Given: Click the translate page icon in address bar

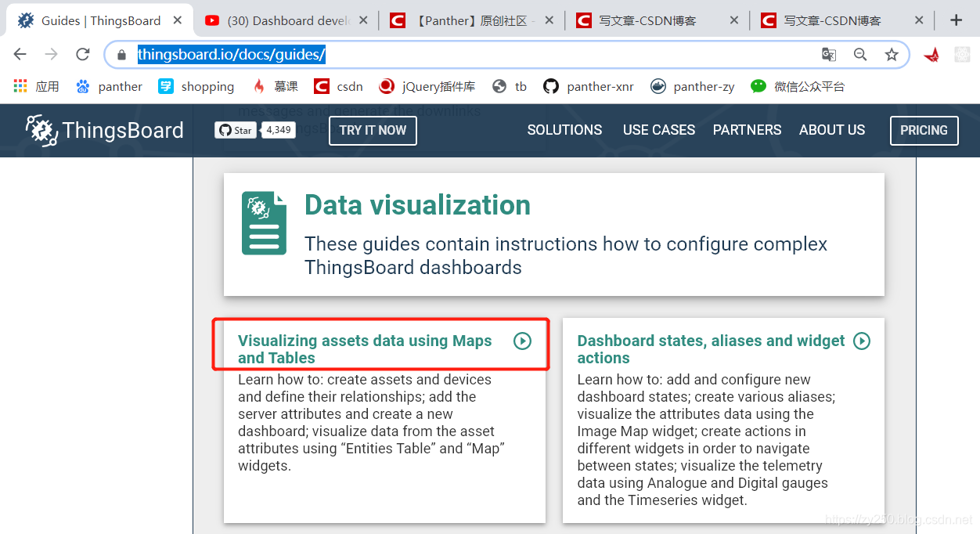Looking at the screenshot, I should pos(828,55).
